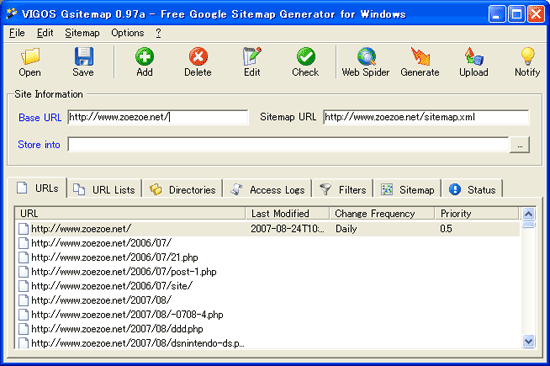Click the Open folder icon

click(30, 57)
